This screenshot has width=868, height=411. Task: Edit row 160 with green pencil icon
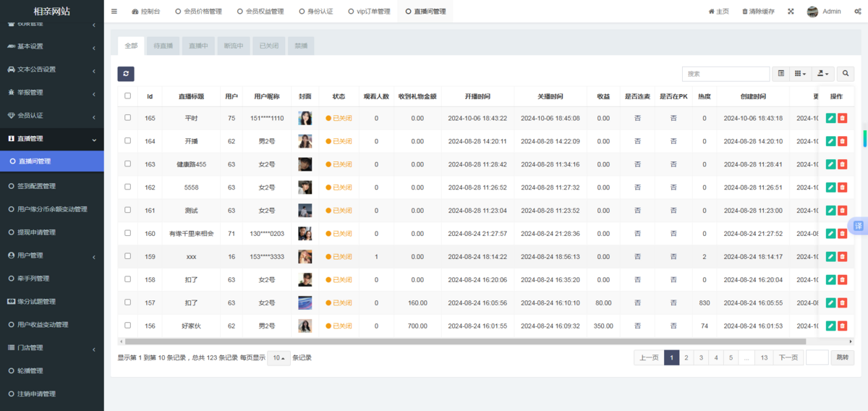pyautogui.click(x=831, y=234)
